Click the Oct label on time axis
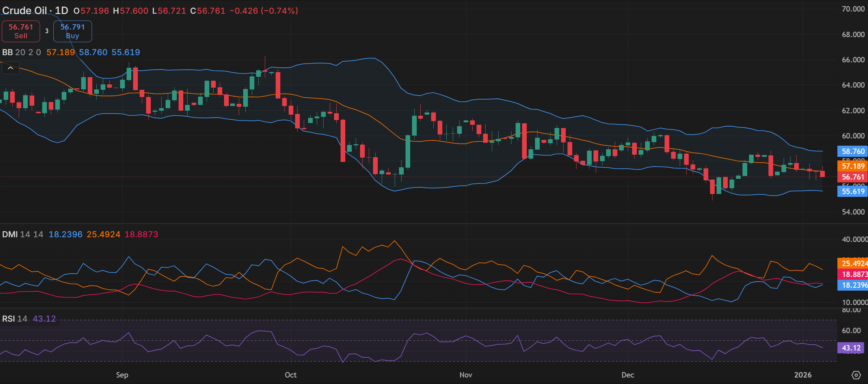Image resolution: width=868 pixels, height=384 pixels. point(290,375)
